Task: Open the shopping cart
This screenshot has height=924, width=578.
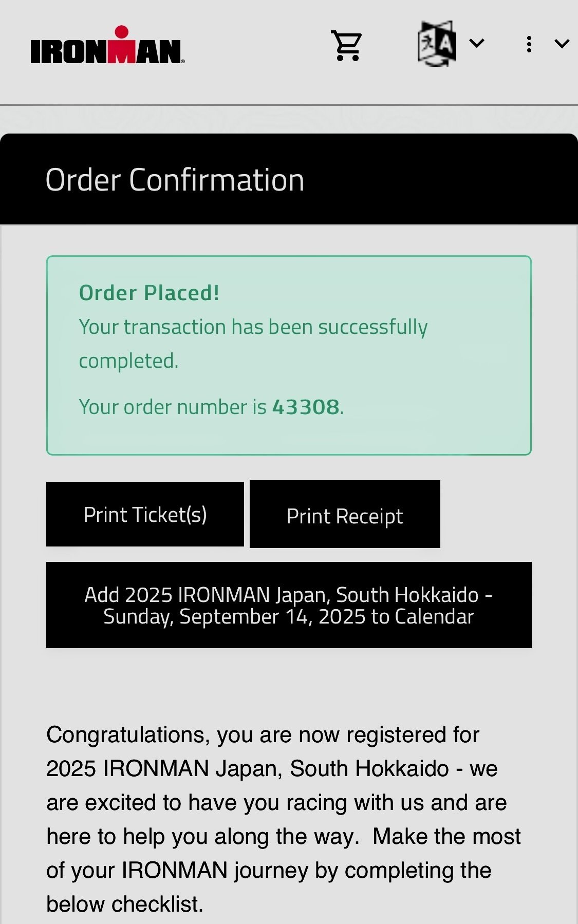Action: 347,45
